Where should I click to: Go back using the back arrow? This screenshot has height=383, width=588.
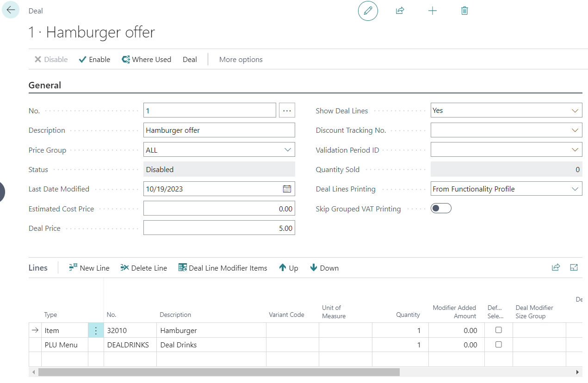pyautogui.click(x=11, y=10)
